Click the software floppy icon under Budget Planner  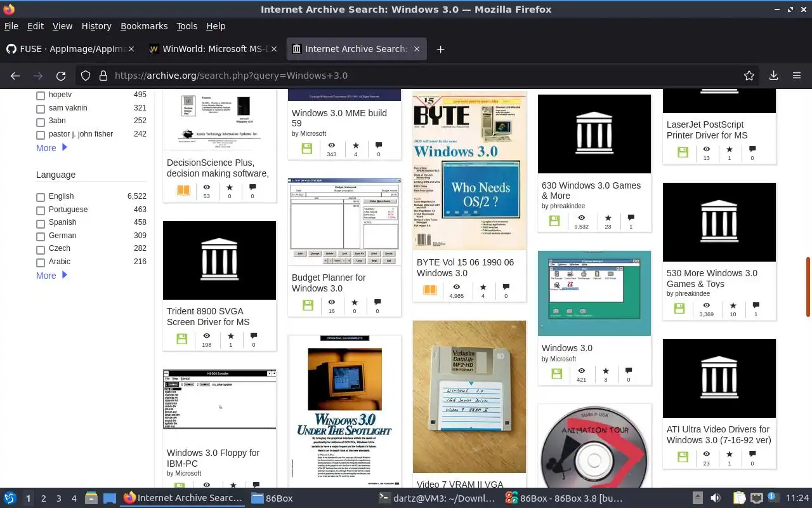coord(308,305)
